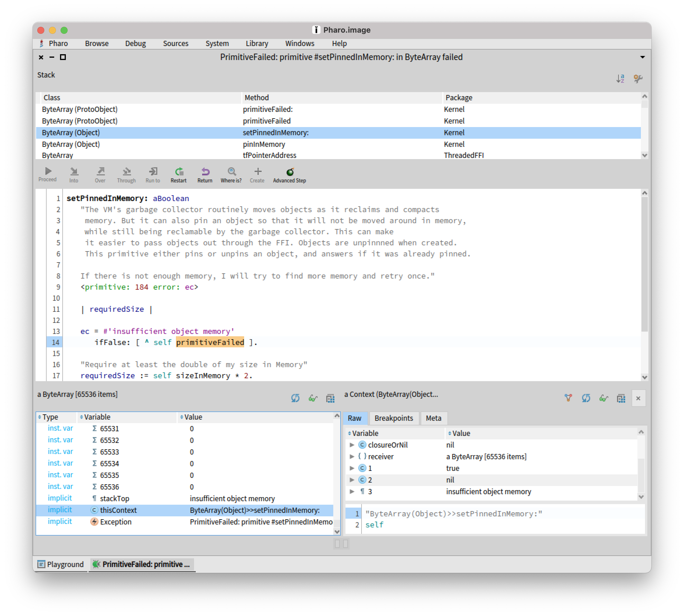Click the Proceed icon to continue execution

(x=48, y=171)
